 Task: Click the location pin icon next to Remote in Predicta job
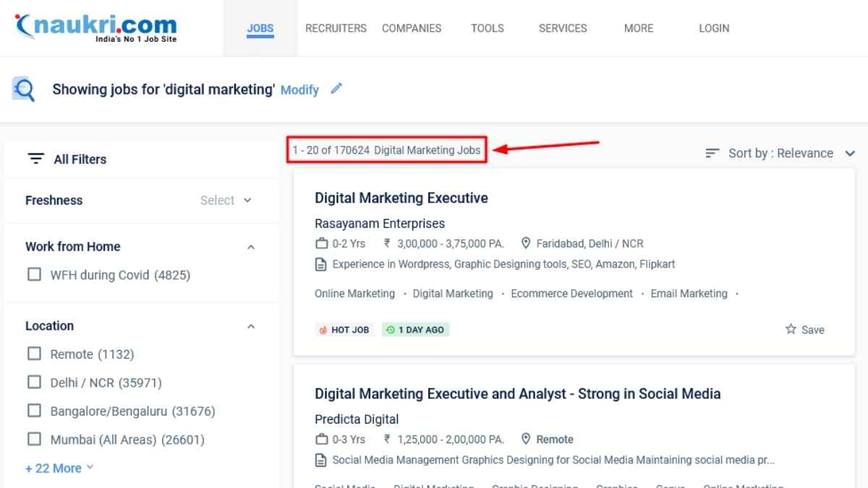pyautogui.click(x=526, y=439)
